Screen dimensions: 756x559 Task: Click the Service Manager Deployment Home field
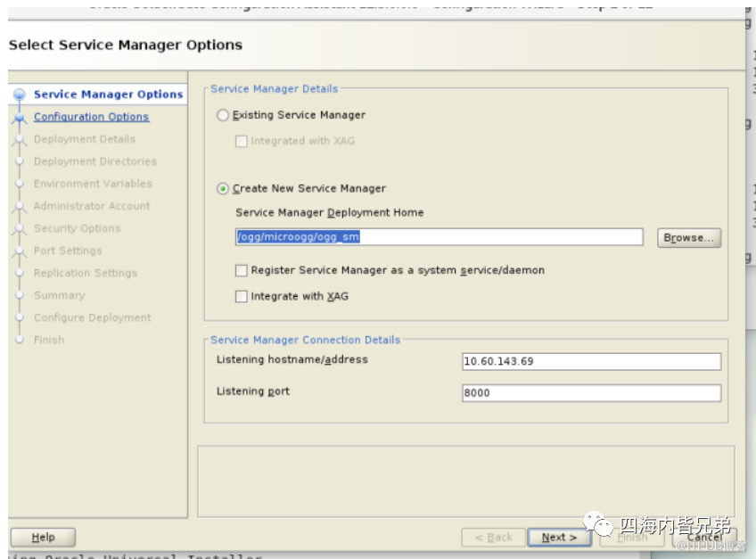click(x=437, y=237)
